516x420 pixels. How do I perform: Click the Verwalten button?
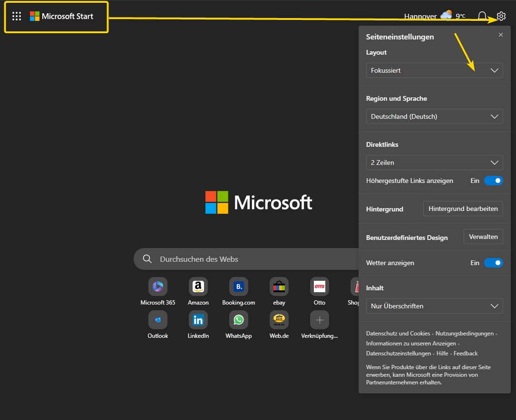click(483, 237)
